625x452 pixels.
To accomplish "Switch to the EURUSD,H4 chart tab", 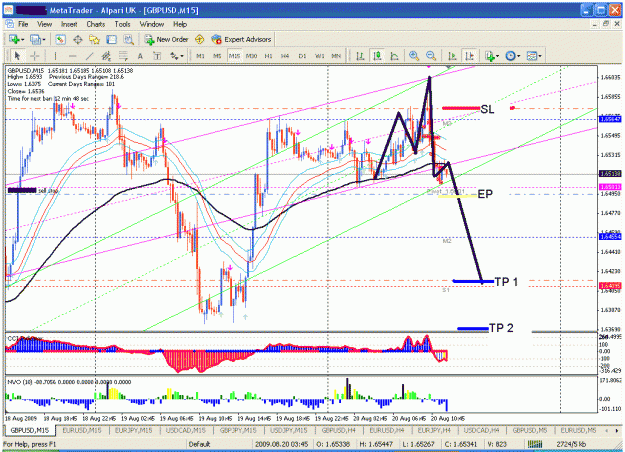I will (x=387, y=430).
